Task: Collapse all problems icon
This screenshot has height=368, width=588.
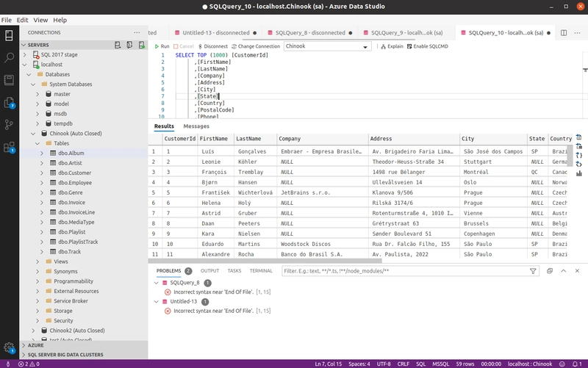Action: coord(549,270)
